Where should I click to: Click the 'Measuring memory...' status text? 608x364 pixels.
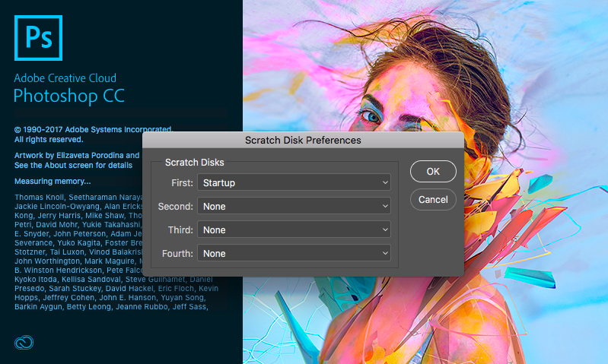(x=53, y=181)
